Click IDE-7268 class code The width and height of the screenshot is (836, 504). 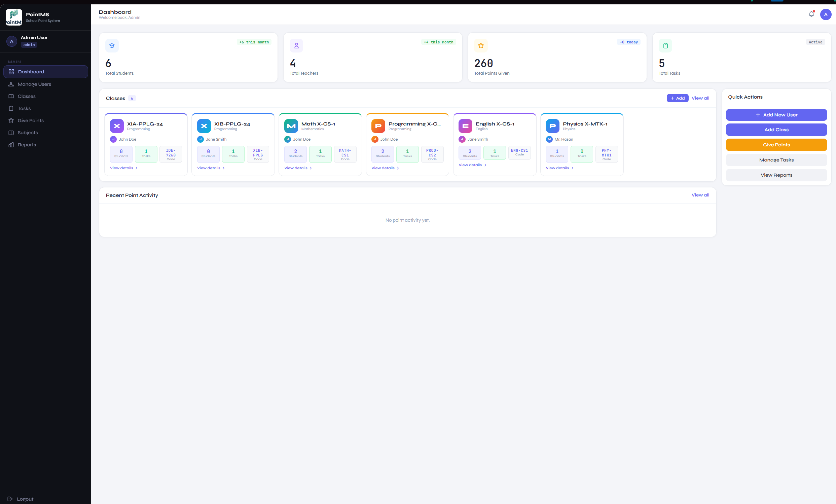(x=171, y=154)
